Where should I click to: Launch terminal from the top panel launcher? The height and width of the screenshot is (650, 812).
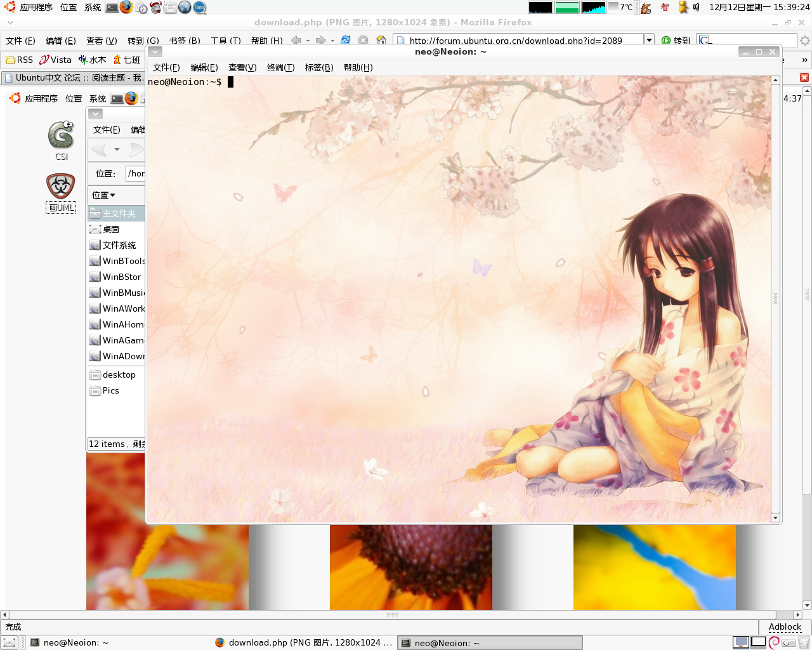click(x=112, y=8)
